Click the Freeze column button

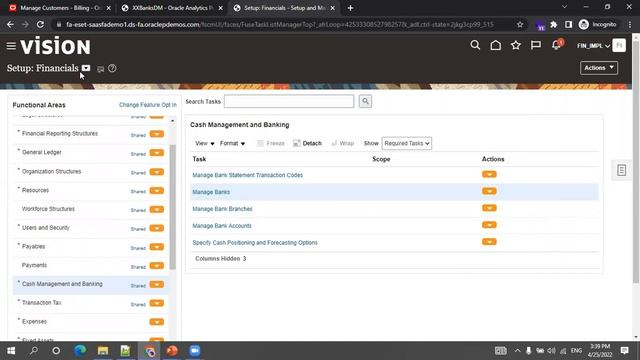coord(271,143)
